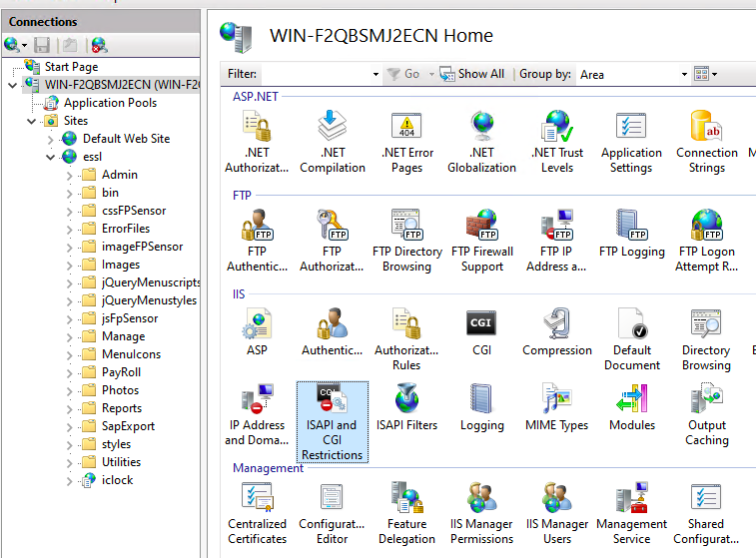
Task: Open .NET Compilation feature
Action: [x=333, y=142]
